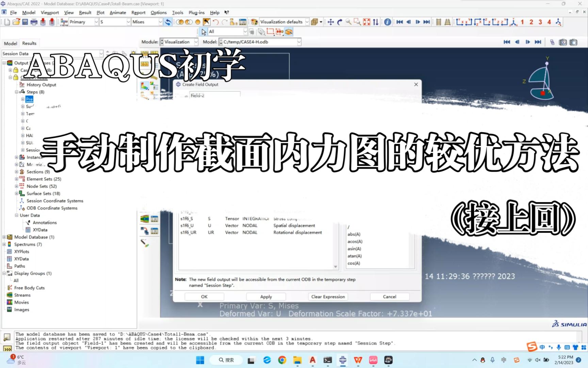Click the blue Query information icon

(388, 22)
